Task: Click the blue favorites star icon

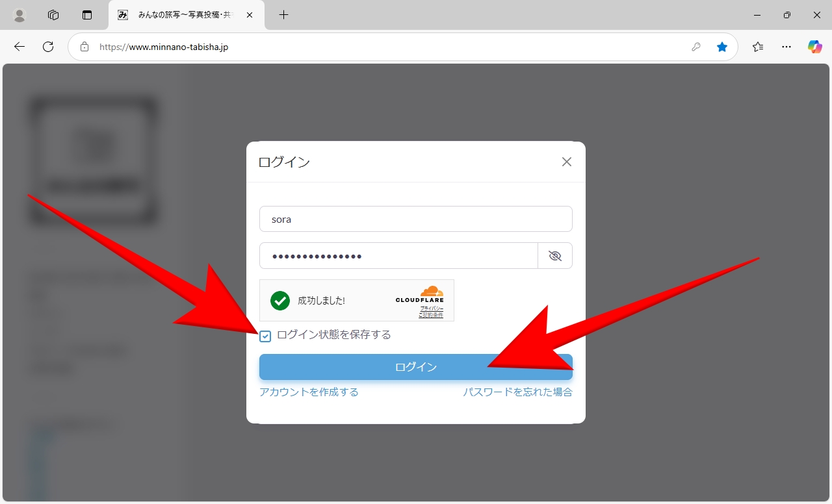Action: (721, 47)
